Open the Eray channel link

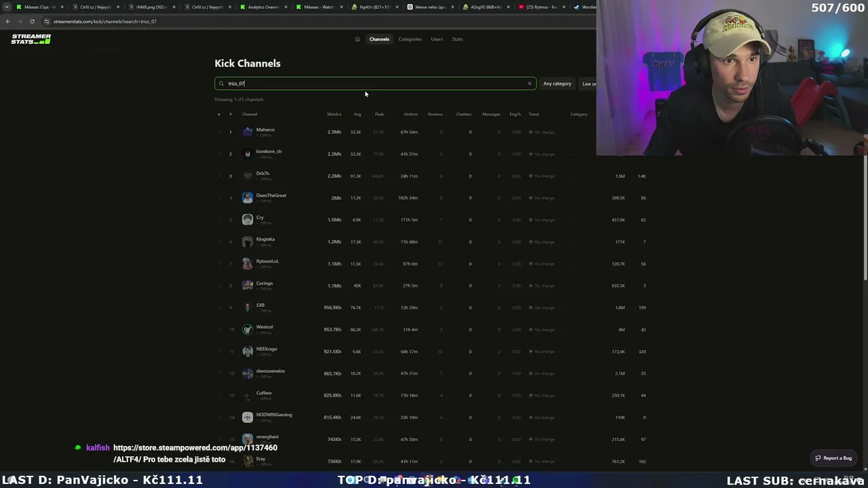260,459
